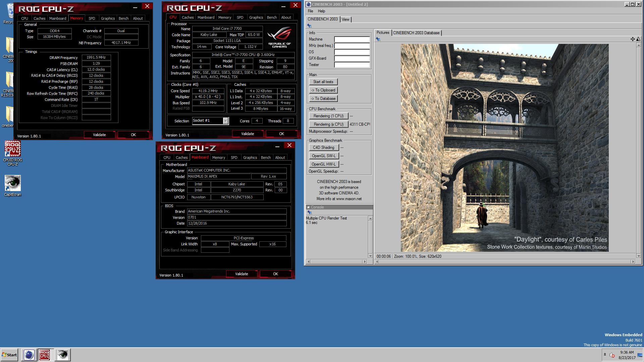
Task: Click the picture pane horizontal scroll left arrow
Action: point(377,261)
